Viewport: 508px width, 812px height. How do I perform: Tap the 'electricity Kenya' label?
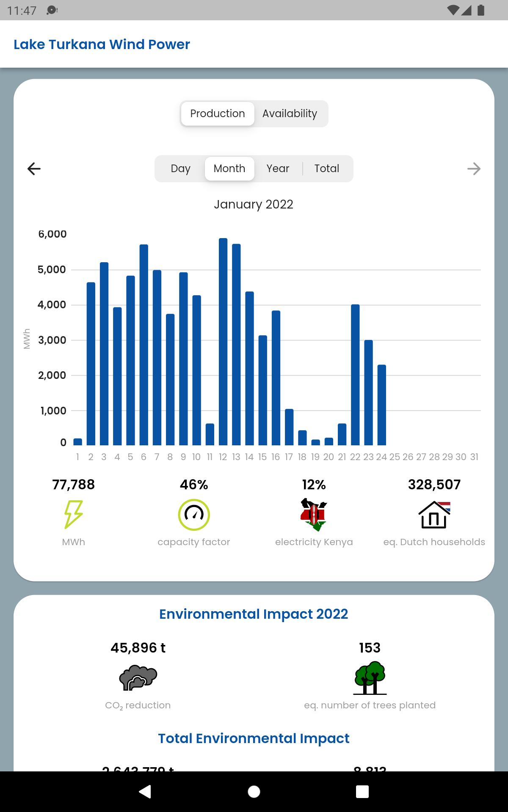coord(314,542)
